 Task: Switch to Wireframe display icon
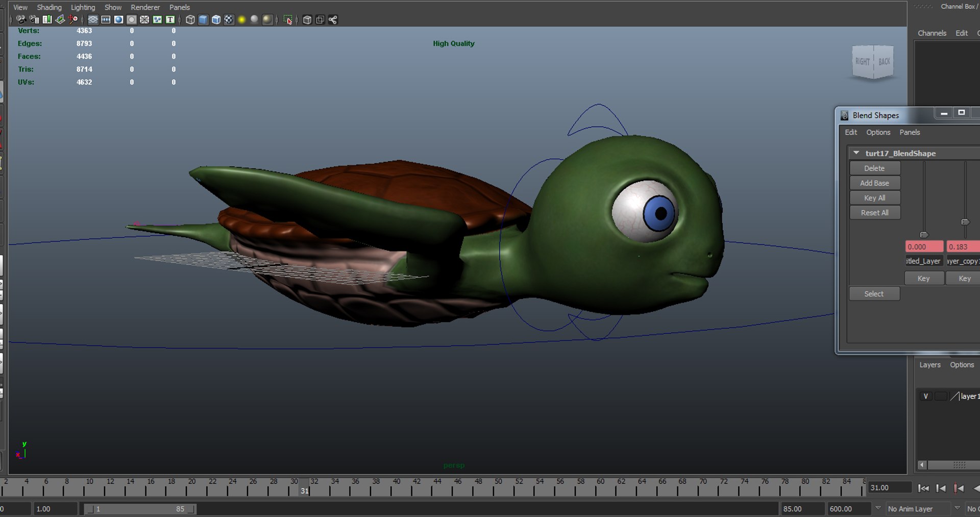point(190,19)
